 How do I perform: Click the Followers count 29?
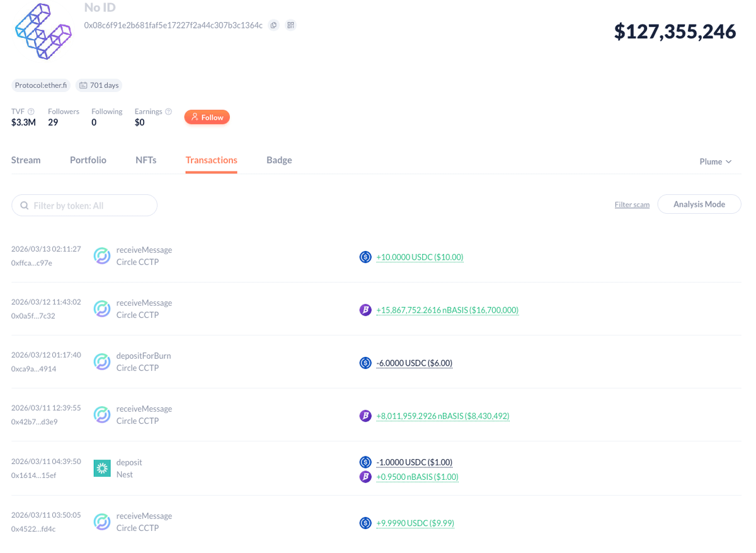[x=53, y=122]
